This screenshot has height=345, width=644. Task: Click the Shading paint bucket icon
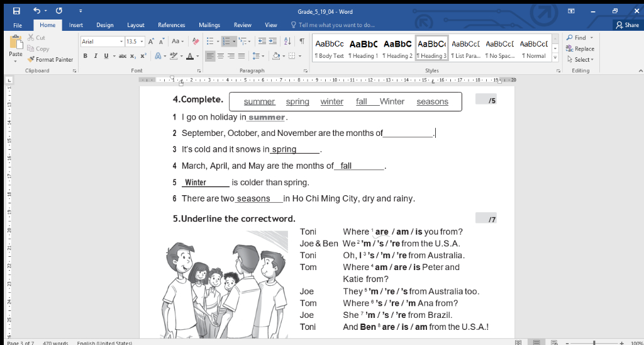tap(275, 56)
